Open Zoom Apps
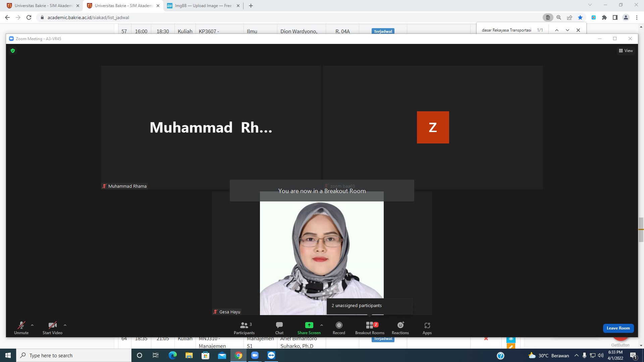This screenshot has width=644, height=362. (427, 328)
